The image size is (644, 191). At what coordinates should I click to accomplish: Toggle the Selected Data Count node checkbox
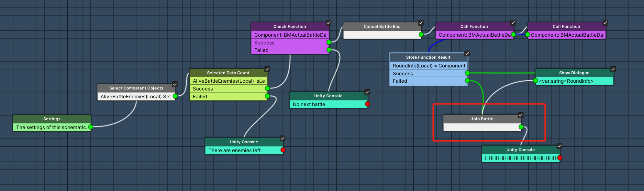[267, 69]
